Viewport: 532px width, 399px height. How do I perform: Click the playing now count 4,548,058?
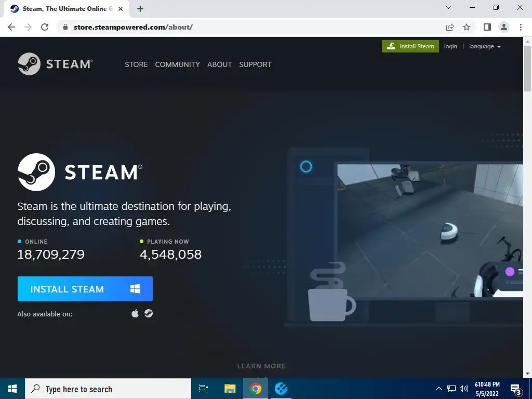(x=170, y=254)
